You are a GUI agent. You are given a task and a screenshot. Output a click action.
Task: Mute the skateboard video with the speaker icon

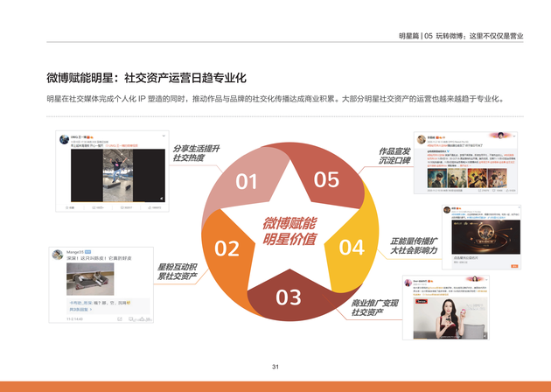pos(161,199)
